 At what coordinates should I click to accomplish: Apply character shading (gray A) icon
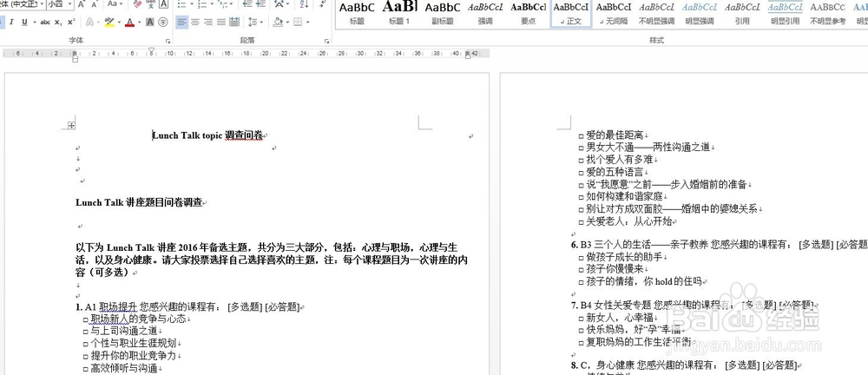pyautogui.click(x=150, y=23)
